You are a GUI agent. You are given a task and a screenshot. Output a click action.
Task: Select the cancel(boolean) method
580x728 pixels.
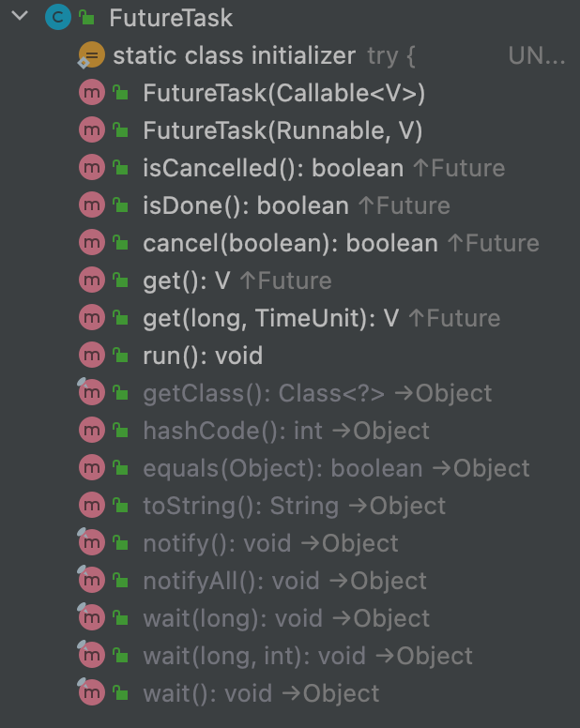[x=289, y=243]
